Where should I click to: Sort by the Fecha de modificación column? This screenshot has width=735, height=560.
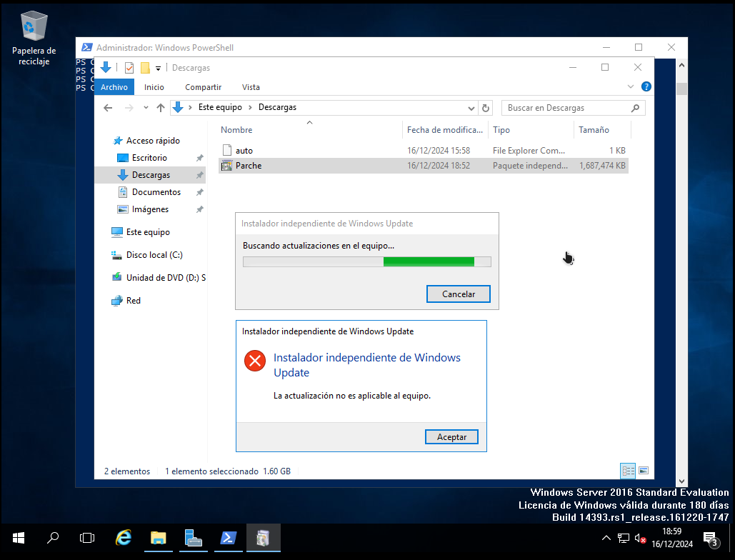tap(444, 130)
